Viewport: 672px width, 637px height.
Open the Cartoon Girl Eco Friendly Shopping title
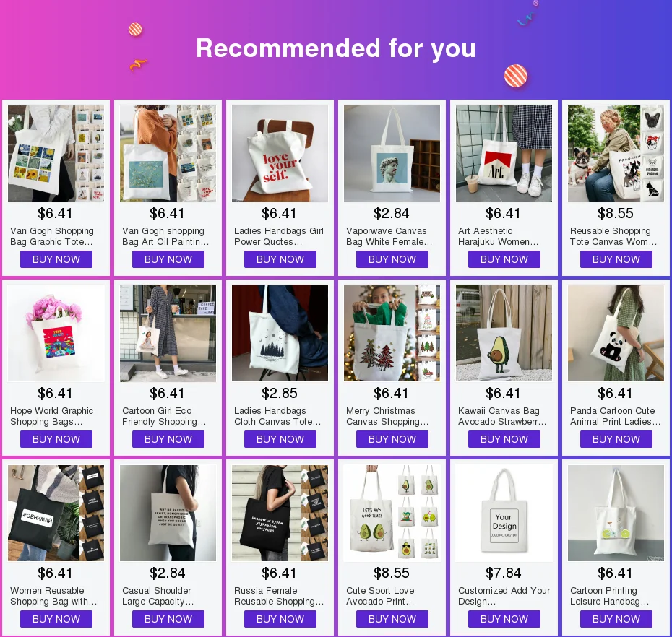[x=164, y=416]
